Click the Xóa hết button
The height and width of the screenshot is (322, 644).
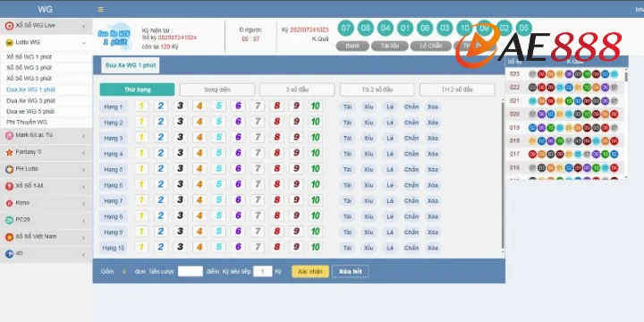click(351, 272)
